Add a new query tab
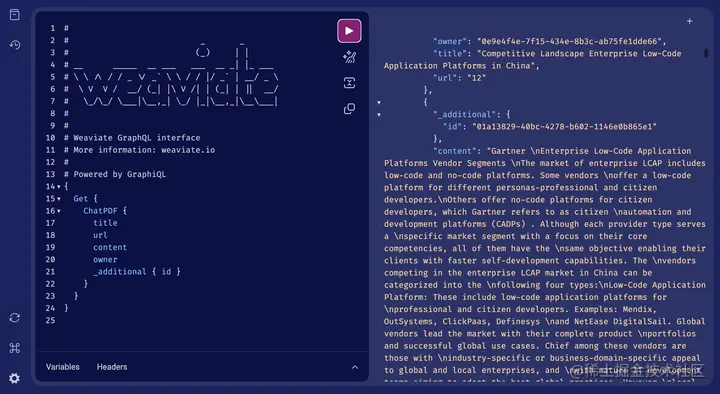This screenshot has width=720, height=394. tap(689, 21)
